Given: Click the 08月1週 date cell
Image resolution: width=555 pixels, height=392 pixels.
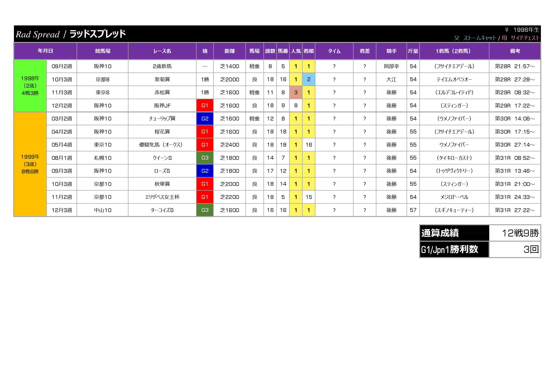Looking at the screenshot, I should (x=62, y=158).
